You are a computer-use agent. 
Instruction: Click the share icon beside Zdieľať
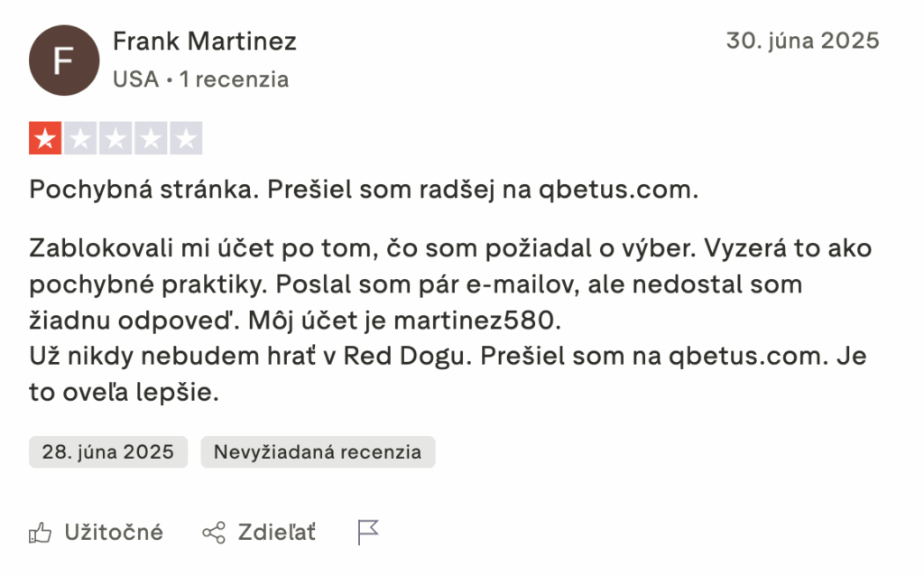(x=214, y=533)
